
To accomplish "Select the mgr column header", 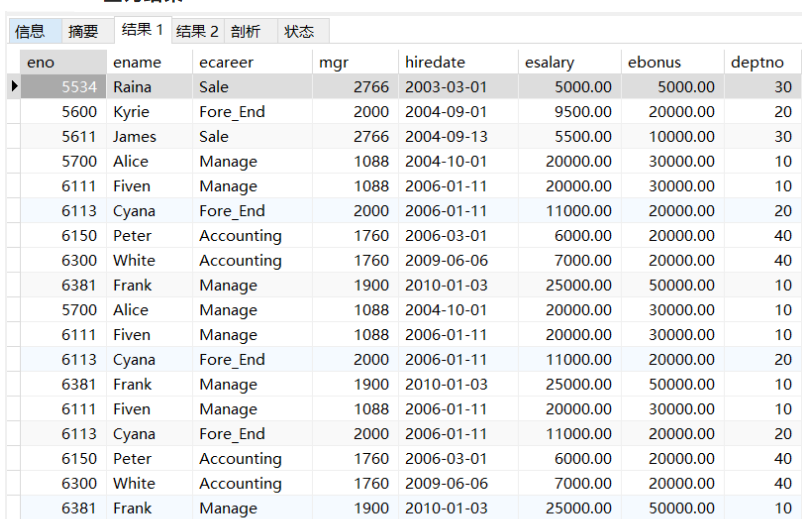I will pyautogui.click(x=354, y=62).
